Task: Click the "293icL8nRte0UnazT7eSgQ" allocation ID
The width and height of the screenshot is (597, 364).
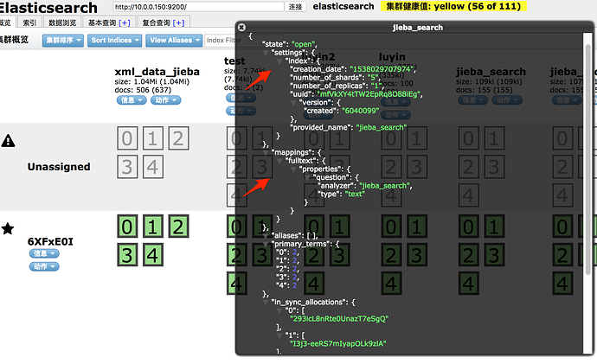Action: coord(339,319)
